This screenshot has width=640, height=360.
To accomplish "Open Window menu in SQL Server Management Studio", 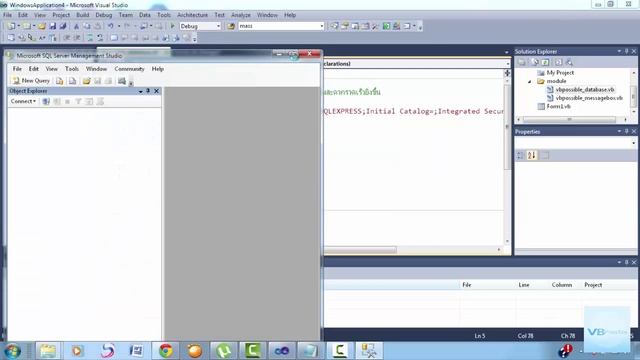I will 96,69.
